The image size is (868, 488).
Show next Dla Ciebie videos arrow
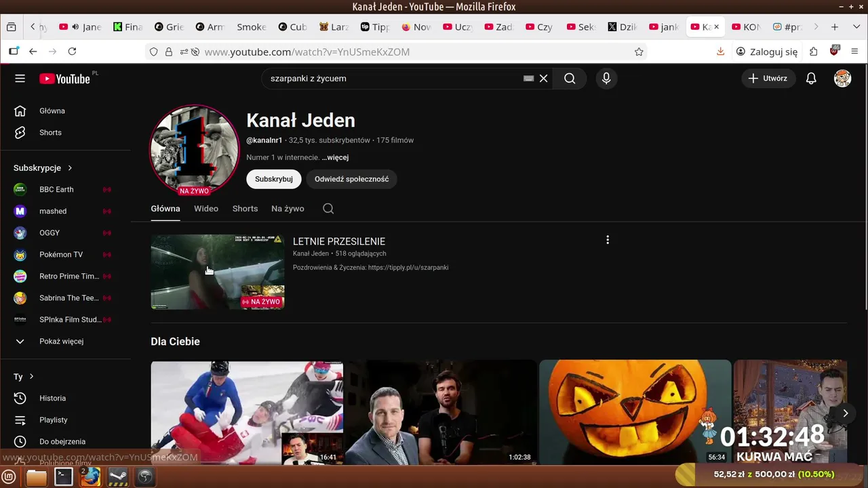pos(845,413)
